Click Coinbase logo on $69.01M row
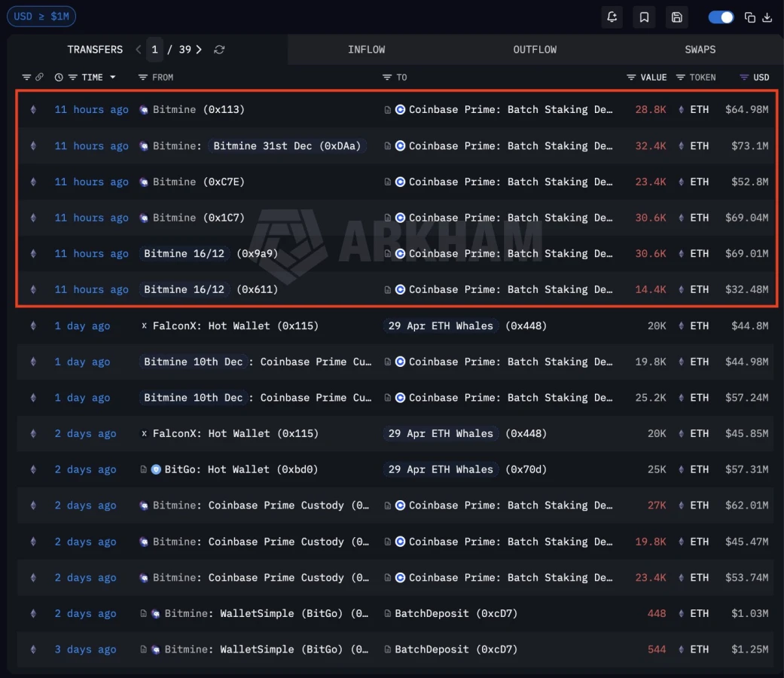 (400, 254)
